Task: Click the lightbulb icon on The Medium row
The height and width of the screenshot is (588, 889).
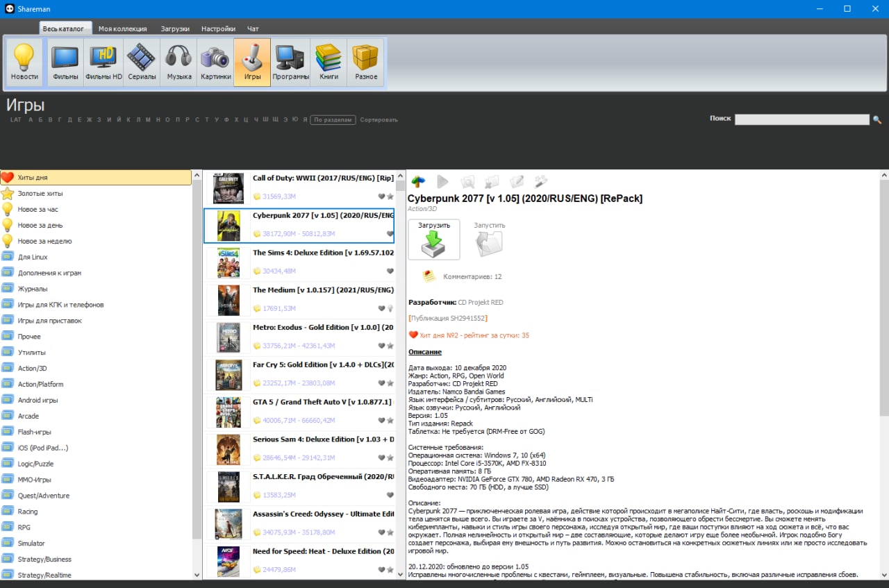Action: tap(390, 308)
